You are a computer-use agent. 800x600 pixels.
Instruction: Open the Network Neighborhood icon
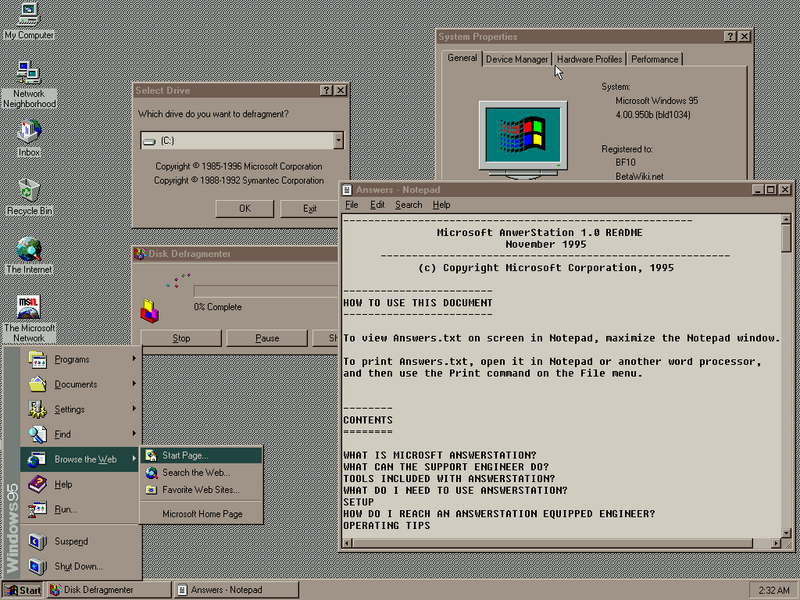click(28, 73)
